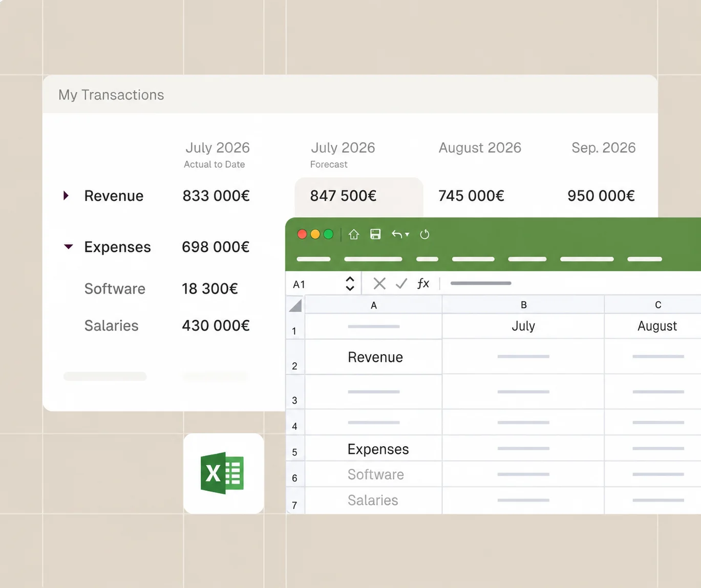Click the August 2026 column header
701x588 pixels.
click(480, 147)
